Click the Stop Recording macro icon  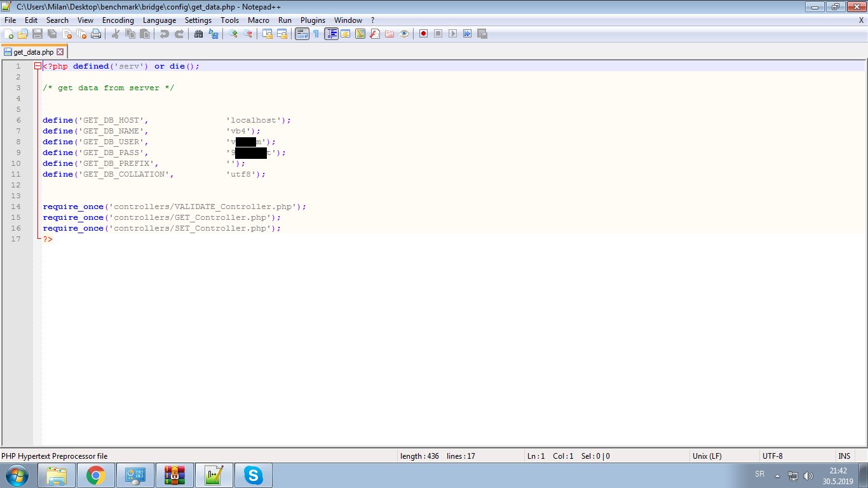coord(438,34)
